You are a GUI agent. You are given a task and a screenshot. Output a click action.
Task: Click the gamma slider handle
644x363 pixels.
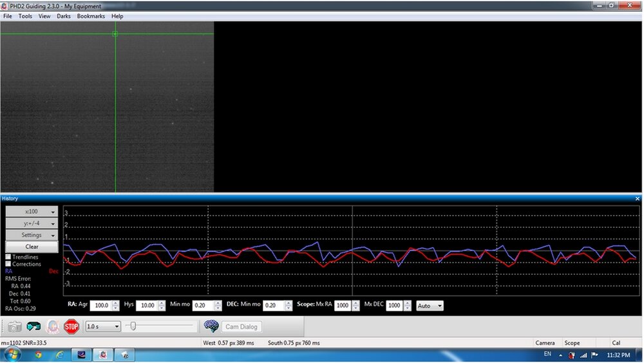(133, 326)
